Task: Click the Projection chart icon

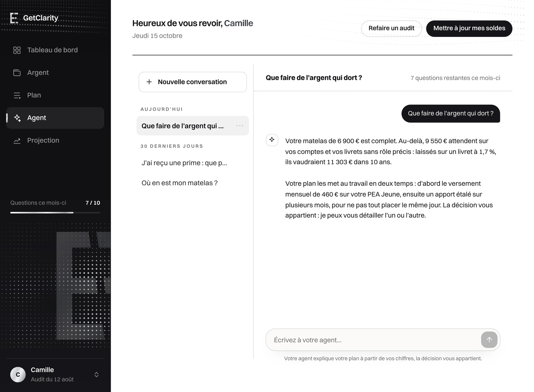Action: pyautogui.click(x=17, y=141)
